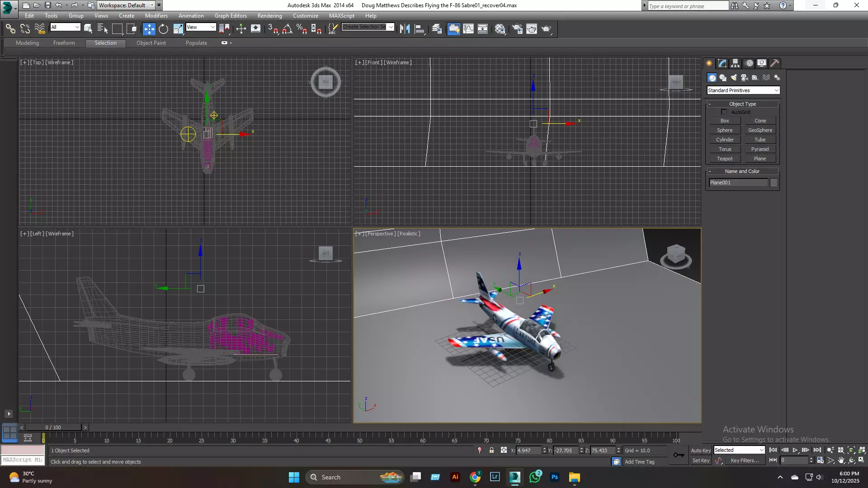Activate the Select Object tool
This screenshot has width=868, height=488.
[x=88, y=29]
